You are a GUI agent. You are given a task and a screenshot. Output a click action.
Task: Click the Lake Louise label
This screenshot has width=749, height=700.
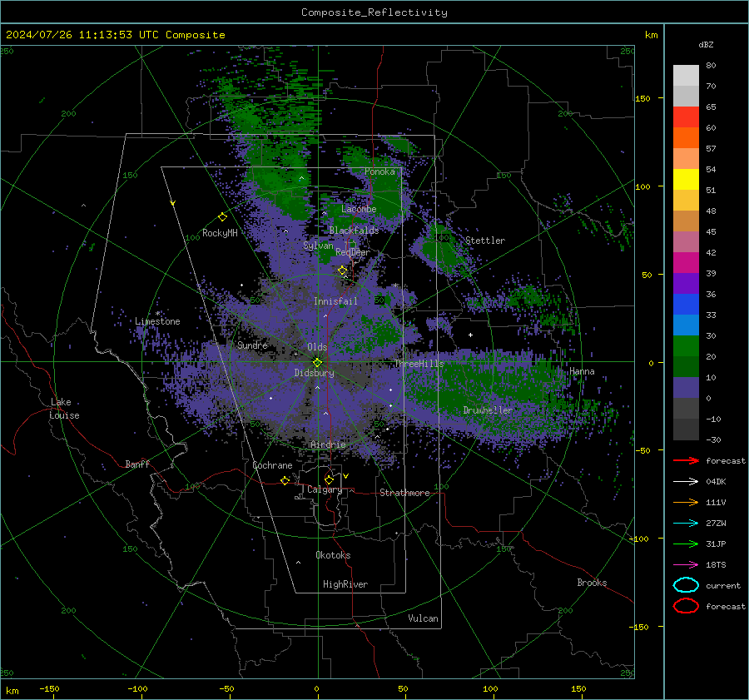[65, 409]
